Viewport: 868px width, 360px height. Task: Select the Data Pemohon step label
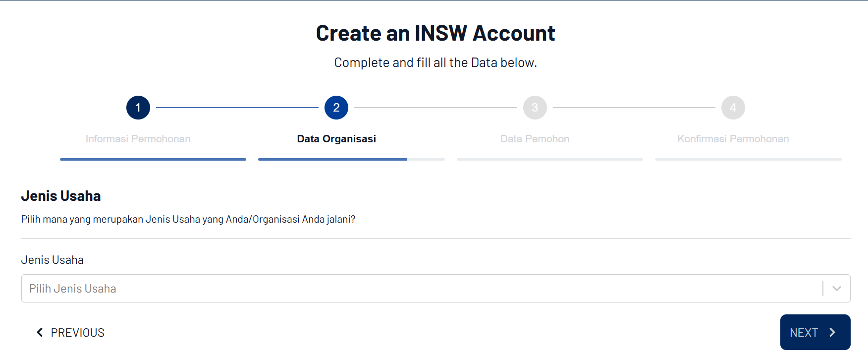[x=535, y=139]
